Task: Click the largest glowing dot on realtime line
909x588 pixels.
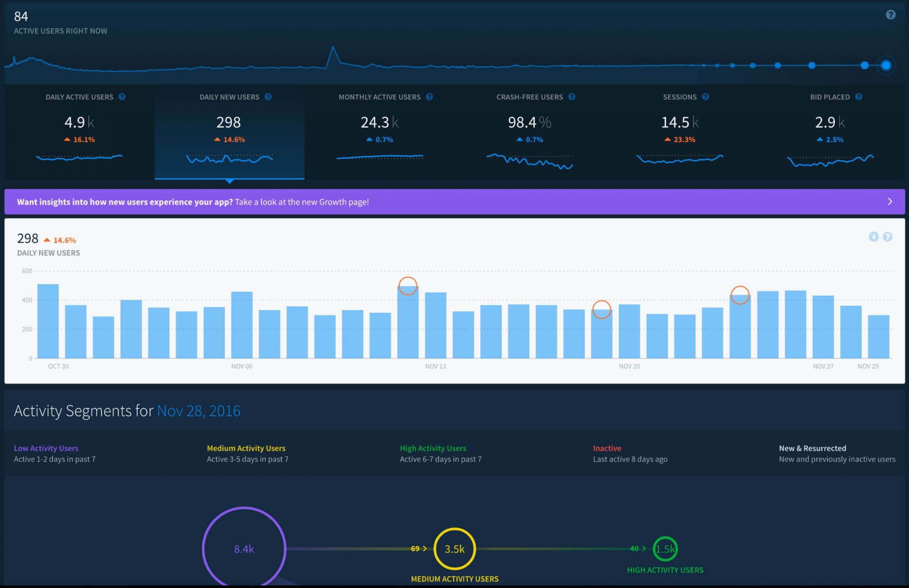Action: pos(886,65)
